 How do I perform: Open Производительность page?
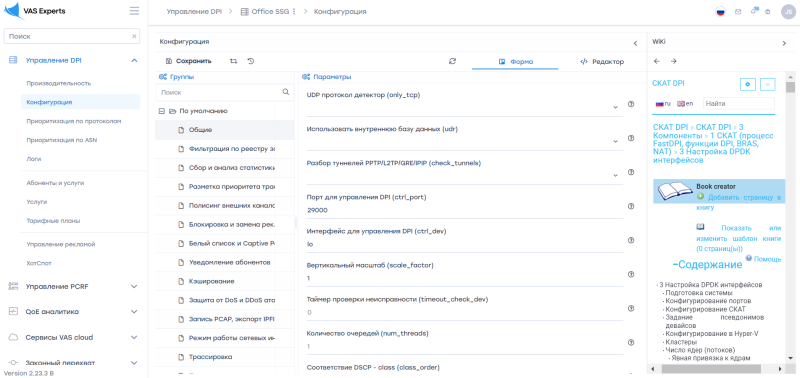[x=59, y=83]
